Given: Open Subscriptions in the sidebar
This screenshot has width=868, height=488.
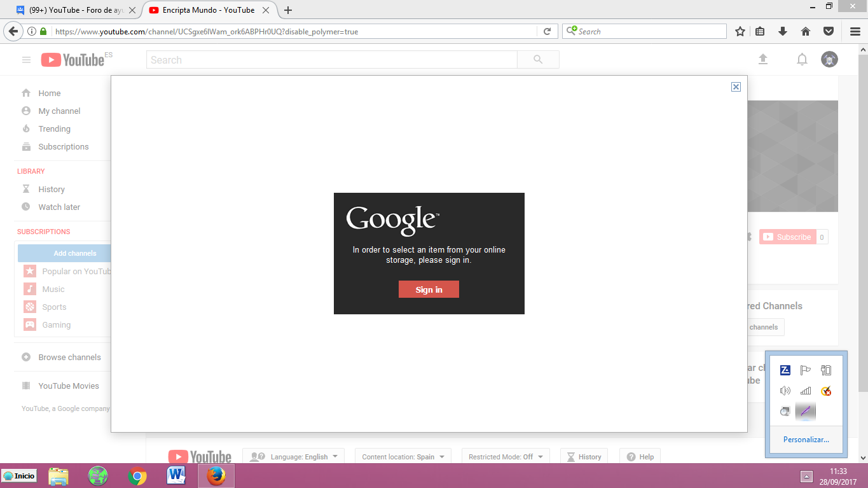Looking at the screenshot, I should [63, 146].
